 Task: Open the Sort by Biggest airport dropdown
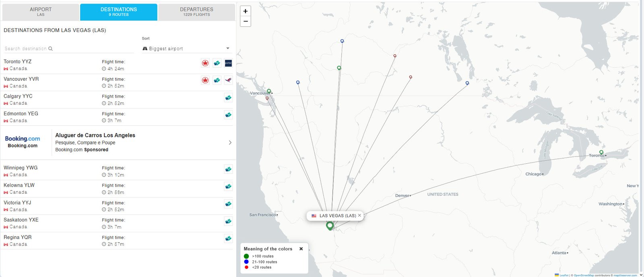click(186, 48)
